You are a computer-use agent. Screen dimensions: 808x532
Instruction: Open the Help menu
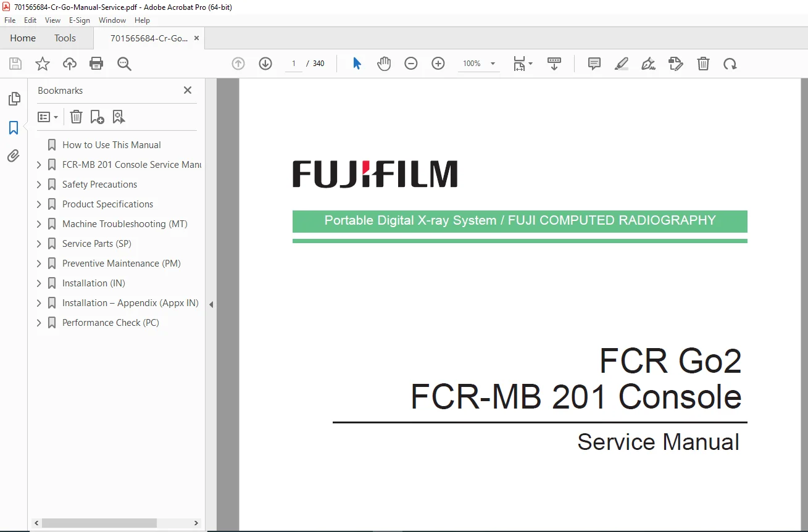[x=143, y=20]
